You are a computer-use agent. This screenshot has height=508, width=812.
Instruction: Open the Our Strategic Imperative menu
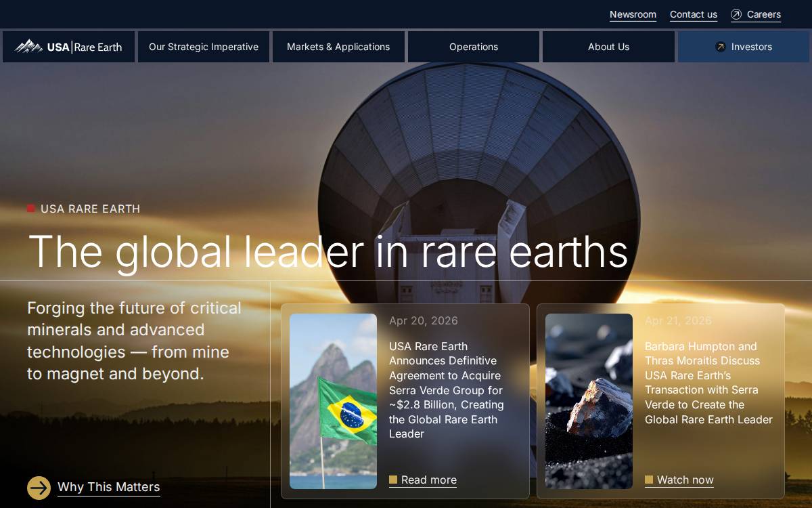204,47
